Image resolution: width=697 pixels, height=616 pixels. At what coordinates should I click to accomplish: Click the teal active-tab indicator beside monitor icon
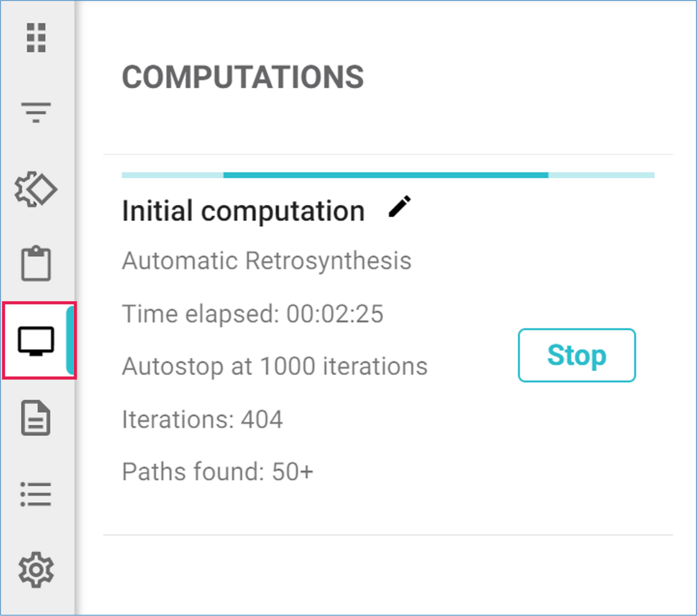[x=70, y=340]
